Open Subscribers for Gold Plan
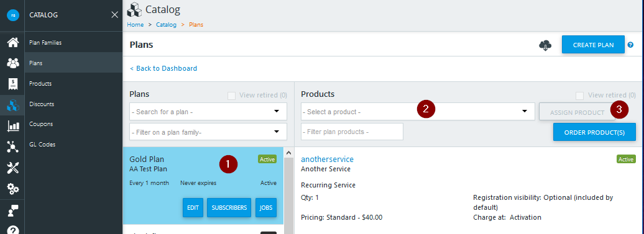This screenshot has width=644, height=234. pyautogui.click(x=229, y=208)
